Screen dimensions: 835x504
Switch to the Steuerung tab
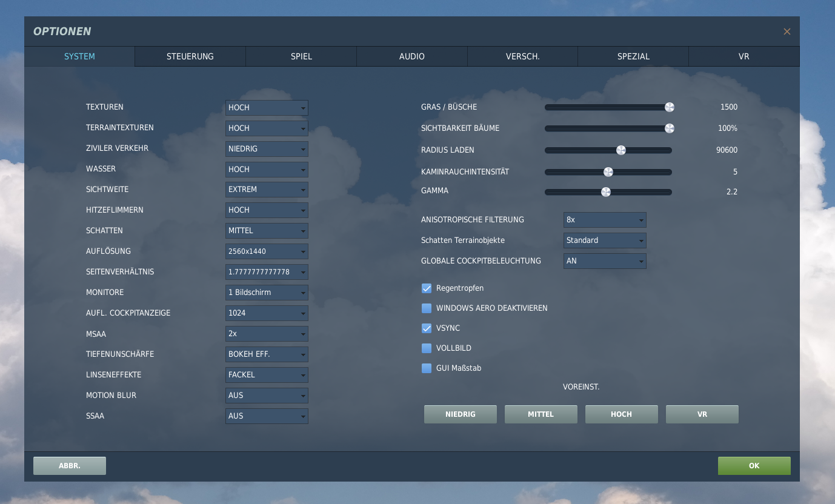[190, 56]
